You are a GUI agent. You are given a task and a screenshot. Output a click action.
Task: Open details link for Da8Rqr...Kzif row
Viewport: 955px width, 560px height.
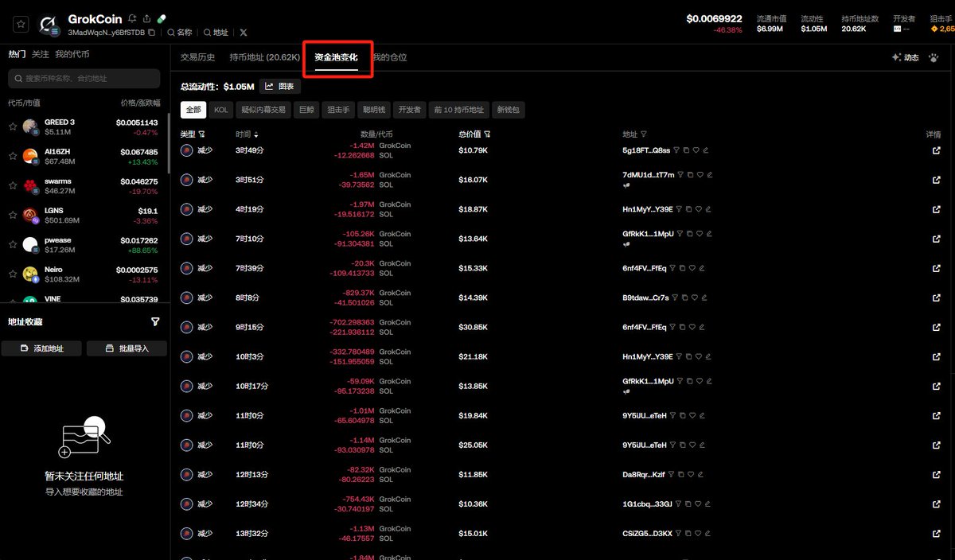[936, 474]
